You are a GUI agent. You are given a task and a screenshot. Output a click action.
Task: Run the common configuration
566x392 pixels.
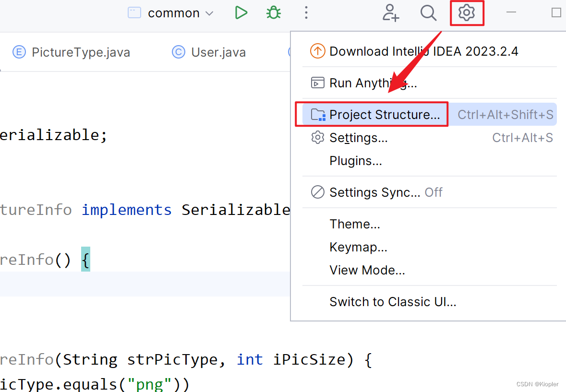click(x=241, y=12)
